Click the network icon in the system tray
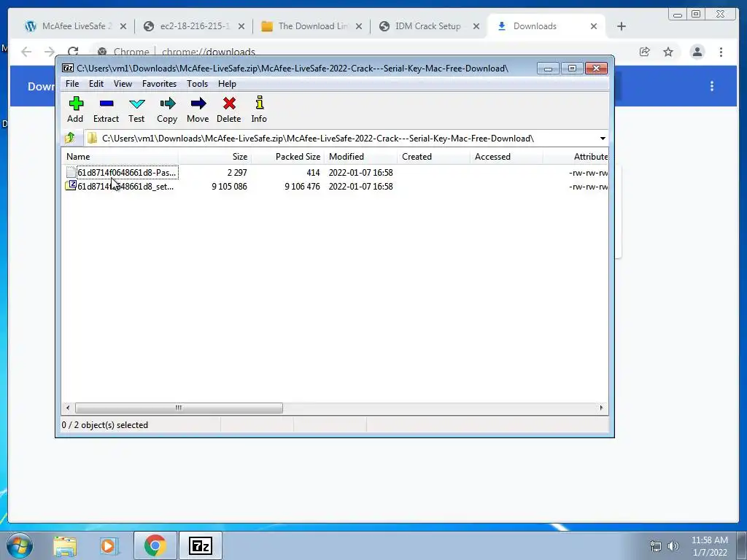Viewport: 747px width, 560px height. (656, 546)
